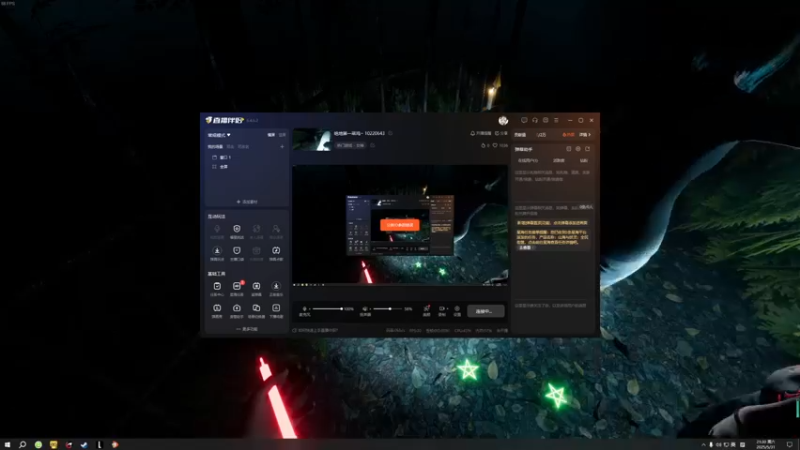
Task: Open the headset support icon in title bar
Action: tap(535, 120)
